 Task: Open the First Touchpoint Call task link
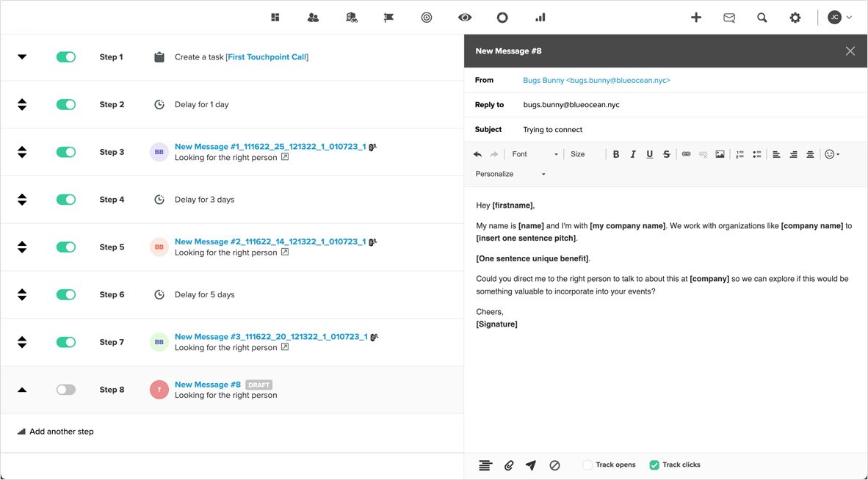point(267,57)
